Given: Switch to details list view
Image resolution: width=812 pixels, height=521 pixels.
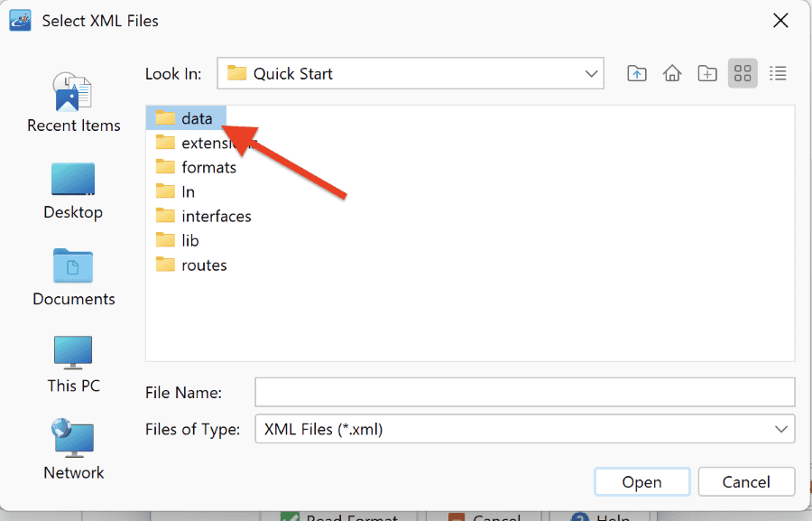Looking at the screenshot, I should (x=778, y=74).
